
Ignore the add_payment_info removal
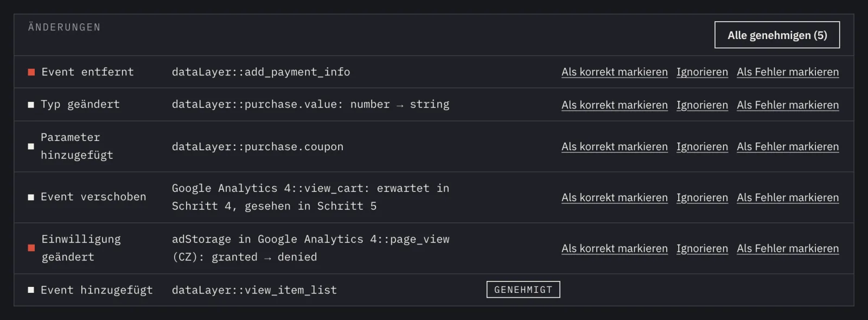(x=702, y=72)
